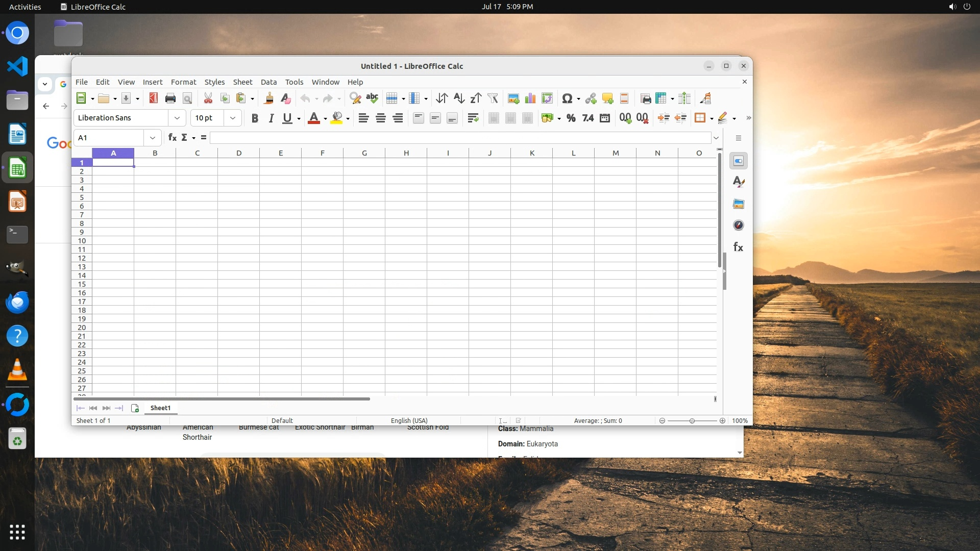Click the zoom slider in status bar
This screenshot has height=551, width=980.
click(692, 421)
